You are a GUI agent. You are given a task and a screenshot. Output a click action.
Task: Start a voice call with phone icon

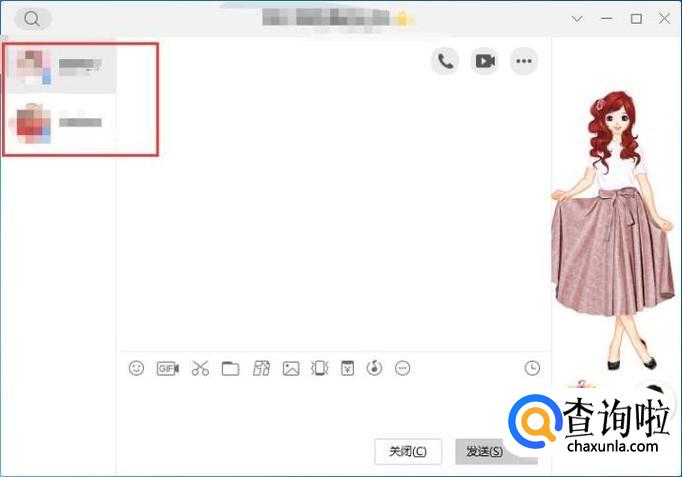[445, 61]
